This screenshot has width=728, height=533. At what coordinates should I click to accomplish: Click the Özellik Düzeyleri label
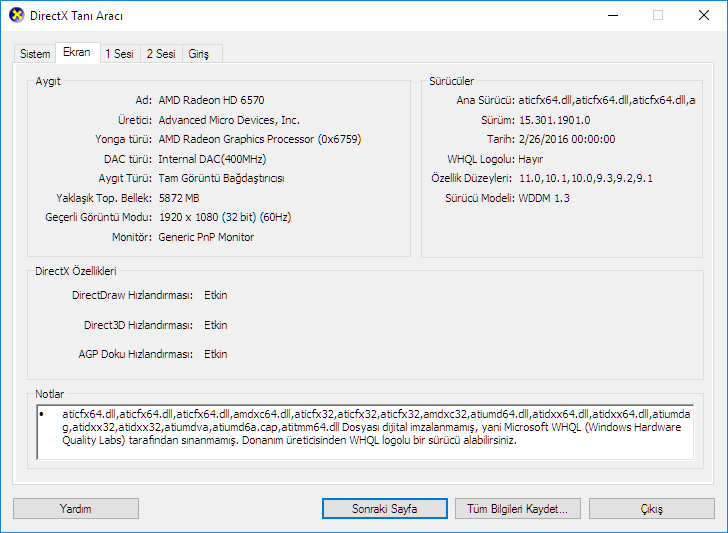pos(471,178)
